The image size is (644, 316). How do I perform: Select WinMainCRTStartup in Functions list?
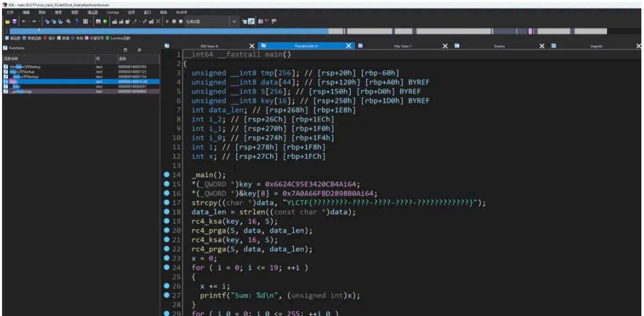click(81, 67)
